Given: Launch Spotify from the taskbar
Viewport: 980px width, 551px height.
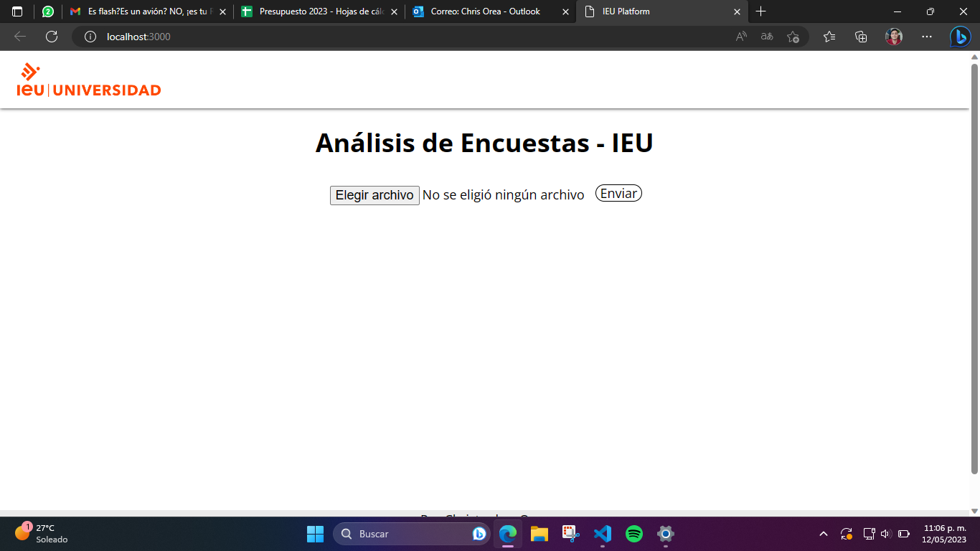Looking at the screenshot, I should [x=634, y=534].
